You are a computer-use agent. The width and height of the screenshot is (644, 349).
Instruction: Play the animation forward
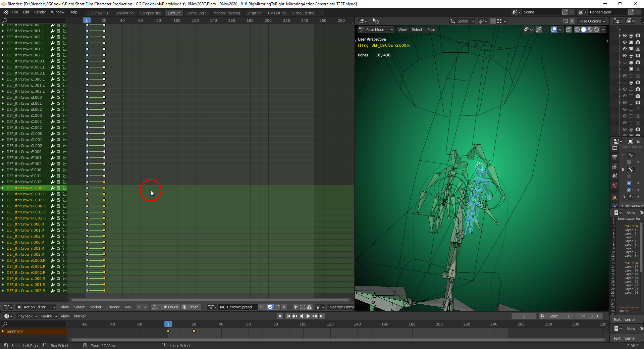(308, 316)
